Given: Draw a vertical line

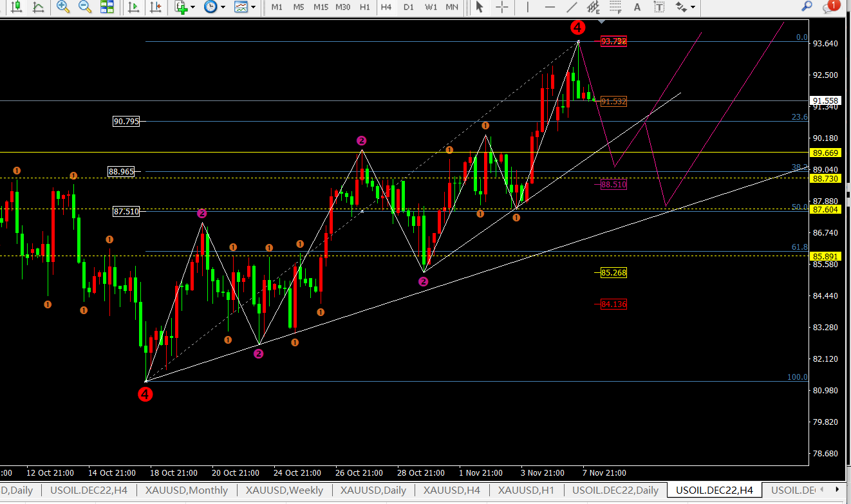Looking at the screenshot, I should (528, 7).
